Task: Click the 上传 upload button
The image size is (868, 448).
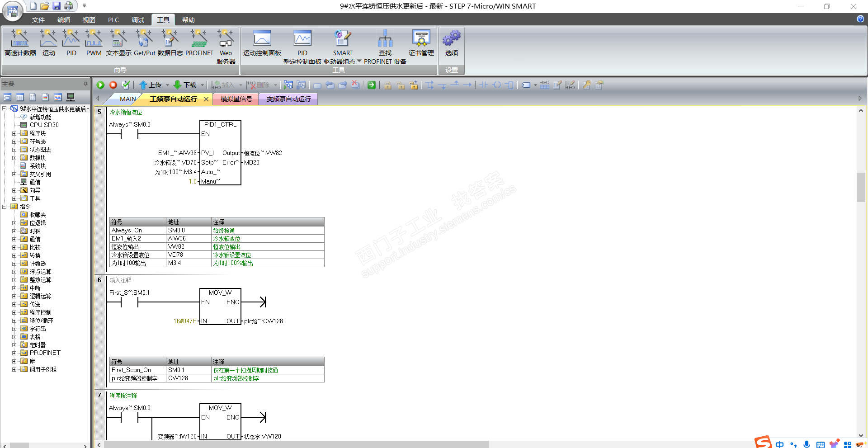Action: [151, 85]
